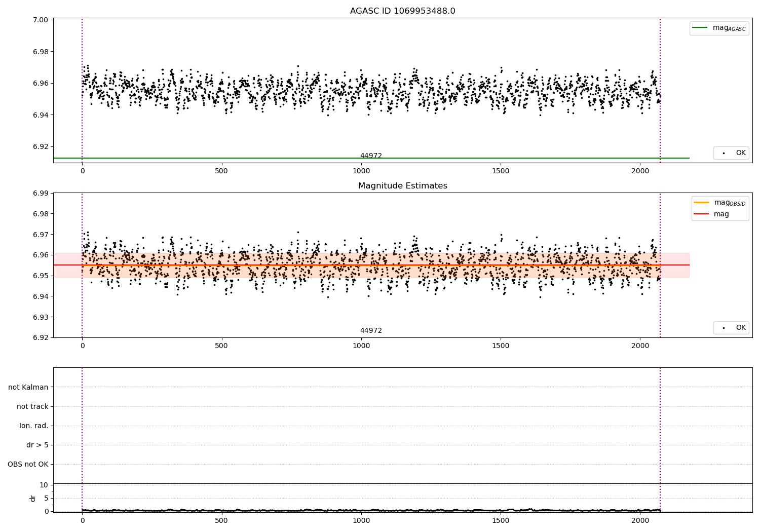Click the 'dr' y-axis label
Viewport: 760px width, 532px height.
[x=33, y=498]
